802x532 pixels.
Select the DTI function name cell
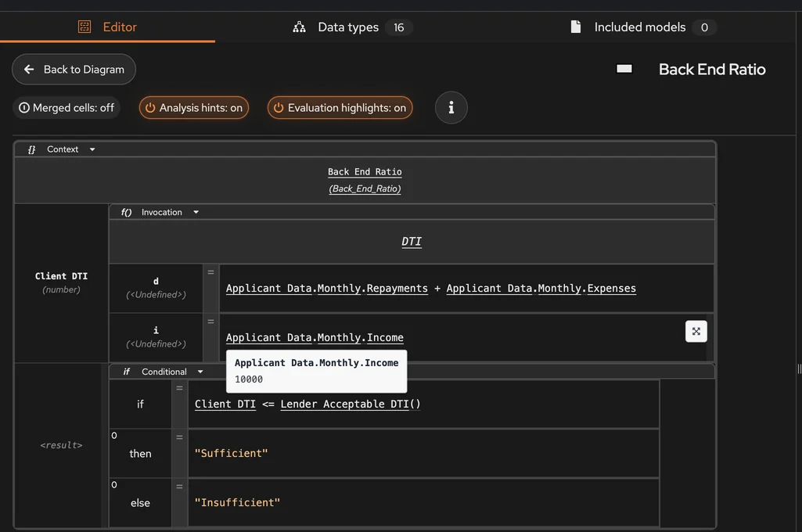click(x=412, y=242)
